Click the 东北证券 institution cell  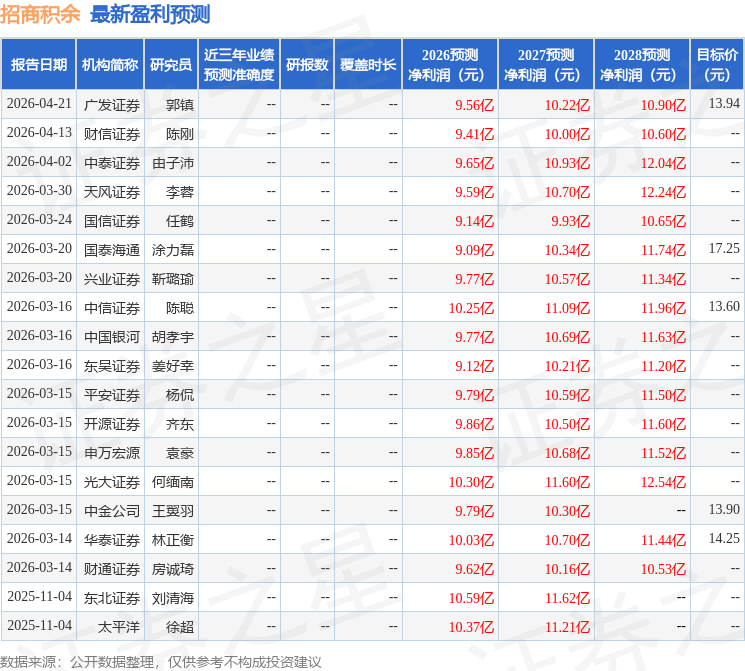tap(112, 598)
